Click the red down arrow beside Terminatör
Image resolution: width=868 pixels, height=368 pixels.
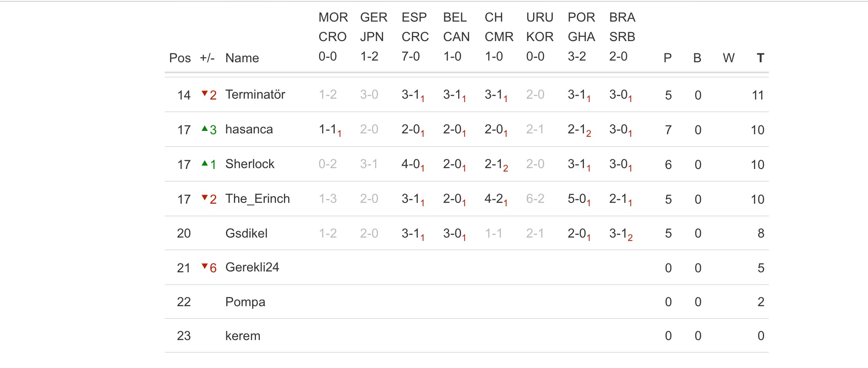click(x=205, y=93)
